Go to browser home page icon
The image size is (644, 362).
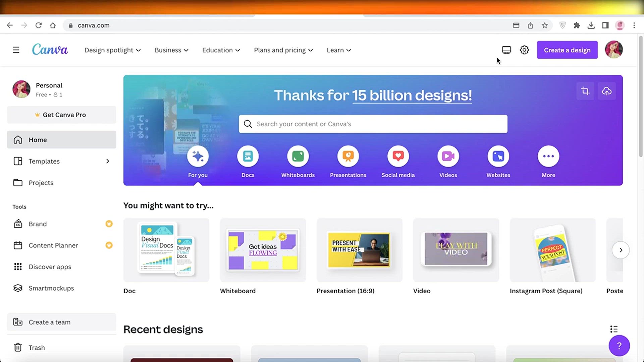tap(53, 25)
